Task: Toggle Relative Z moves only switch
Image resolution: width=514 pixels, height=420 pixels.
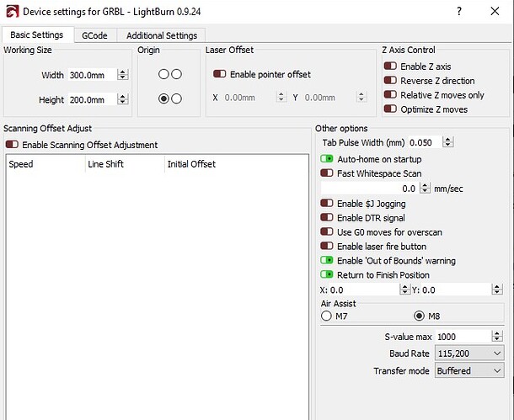Action: click(390, 94)
